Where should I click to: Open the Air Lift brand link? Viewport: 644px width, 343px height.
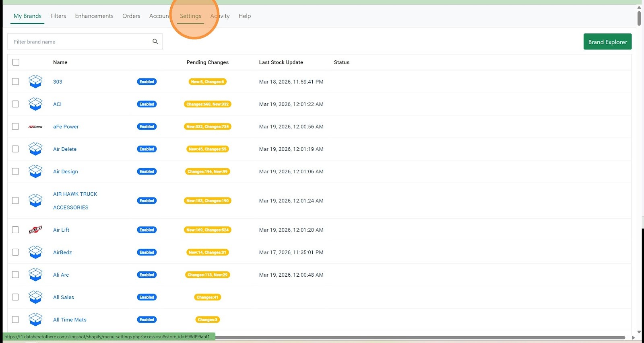click(x=61, y=230)
